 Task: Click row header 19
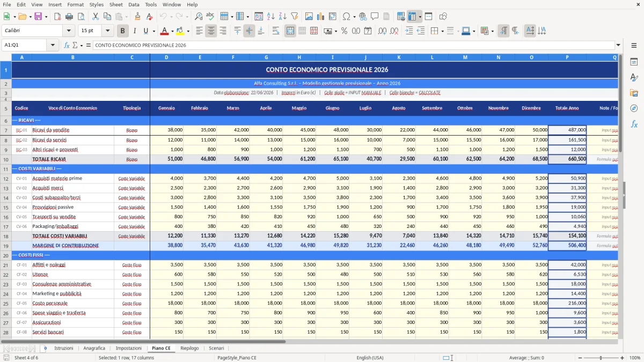[x=6, y=246]
